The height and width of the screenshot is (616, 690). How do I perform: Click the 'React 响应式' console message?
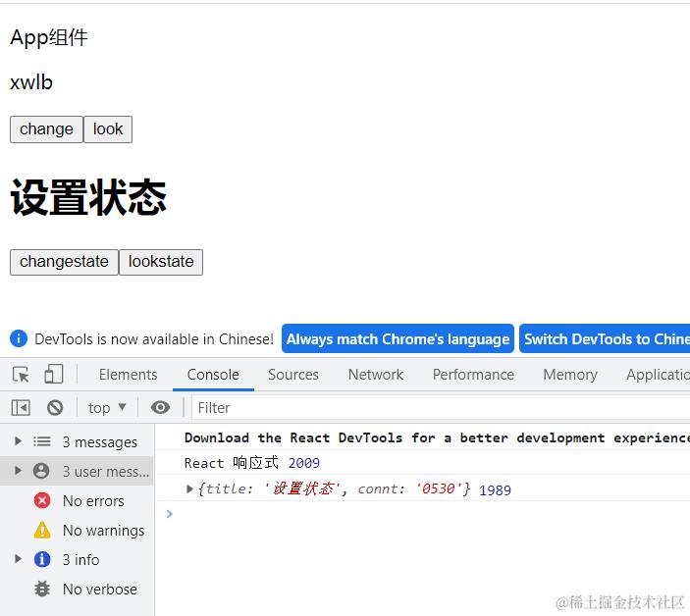[231, 463]
